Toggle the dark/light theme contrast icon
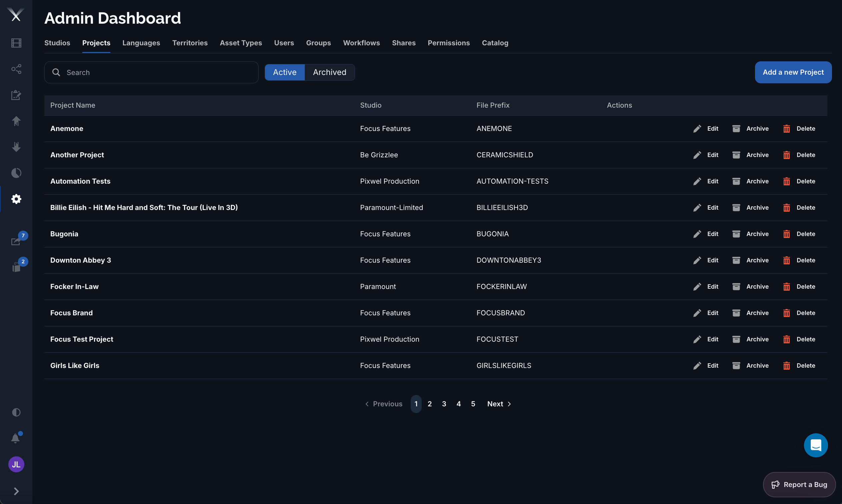 pos(16,412)
